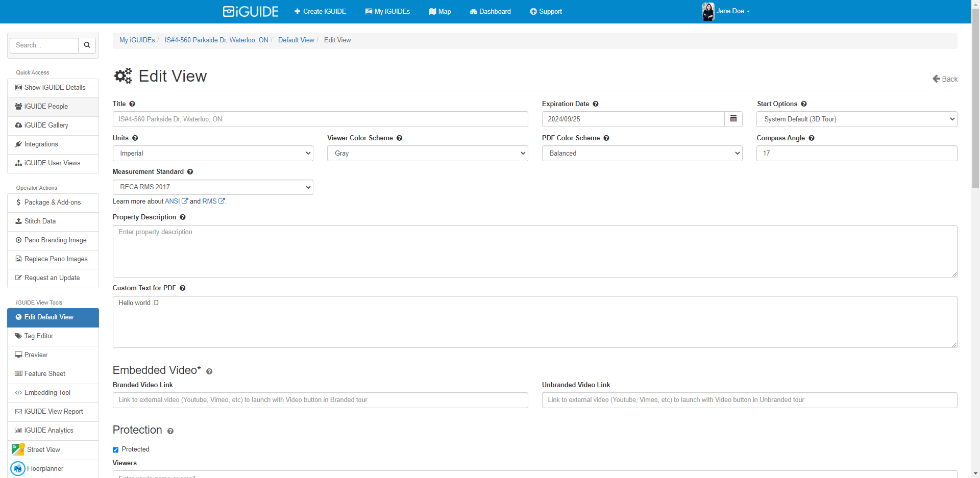980x478 pixels.
Task: Open Pano Branding Image settings
Action: (56, 240)
